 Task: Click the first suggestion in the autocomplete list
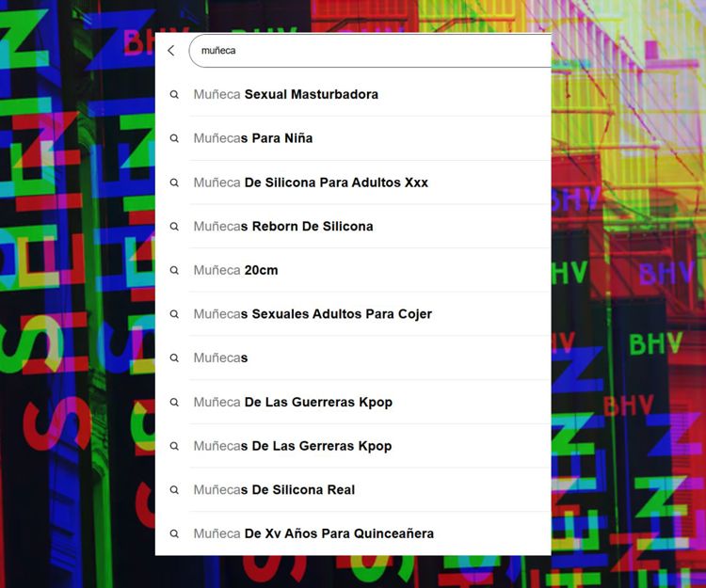[286, 95]
